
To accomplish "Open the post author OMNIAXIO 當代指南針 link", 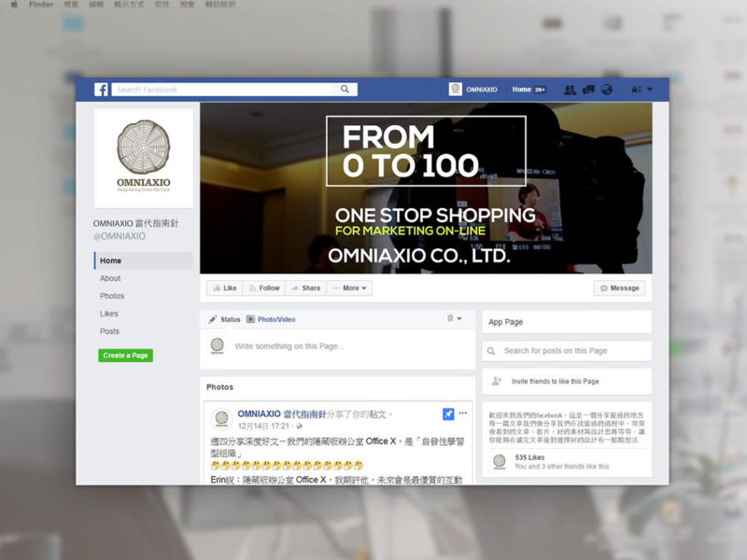I will (282, 413).
